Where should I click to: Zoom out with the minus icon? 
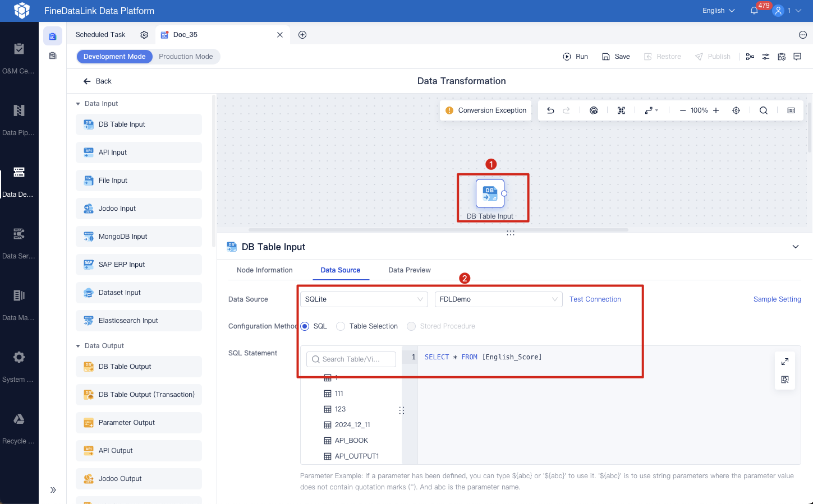click(683, 110)
